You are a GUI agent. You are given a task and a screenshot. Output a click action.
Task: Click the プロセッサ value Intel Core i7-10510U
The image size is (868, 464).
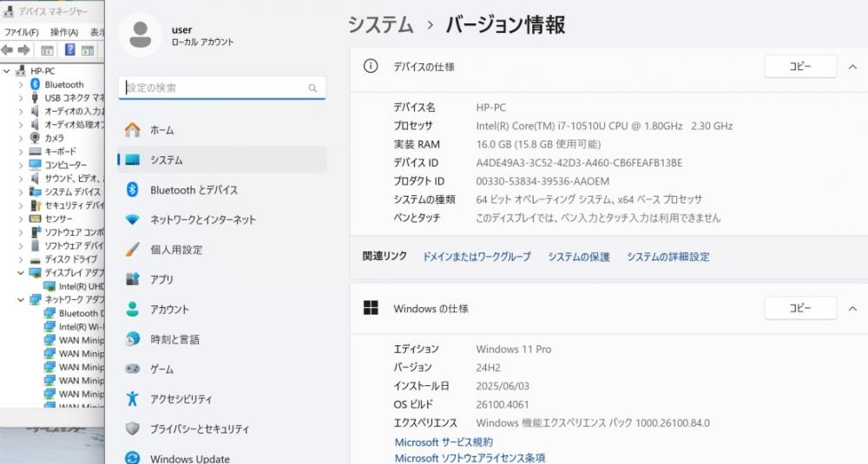click(604, 126)
